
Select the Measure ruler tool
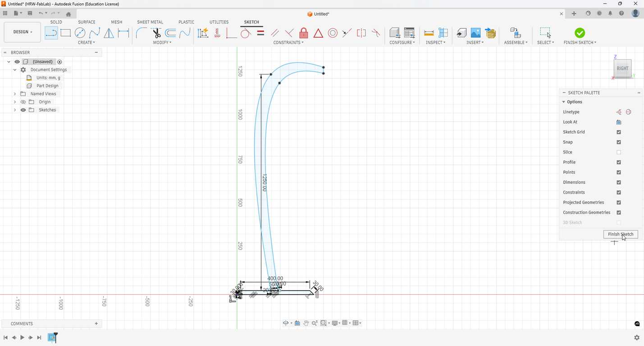click(429, 33)
